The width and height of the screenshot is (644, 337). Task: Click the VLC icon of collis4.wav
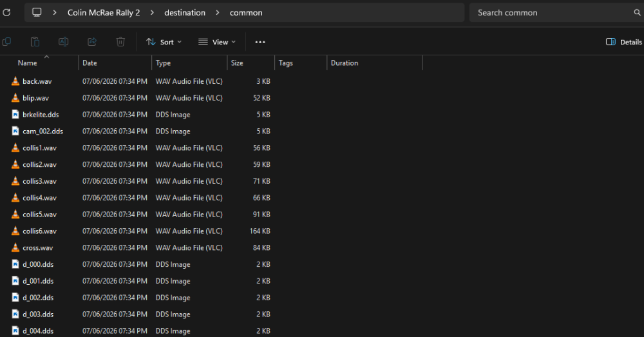15,198
